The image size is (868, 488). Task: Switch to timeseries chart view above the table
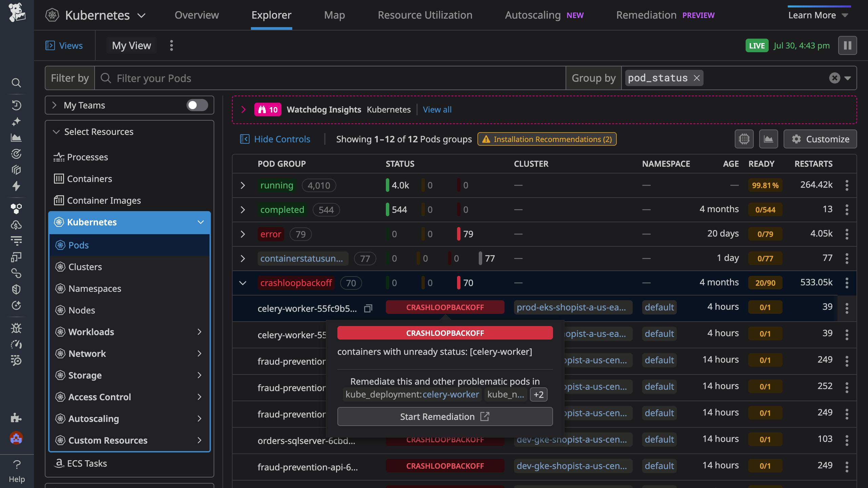768,139
